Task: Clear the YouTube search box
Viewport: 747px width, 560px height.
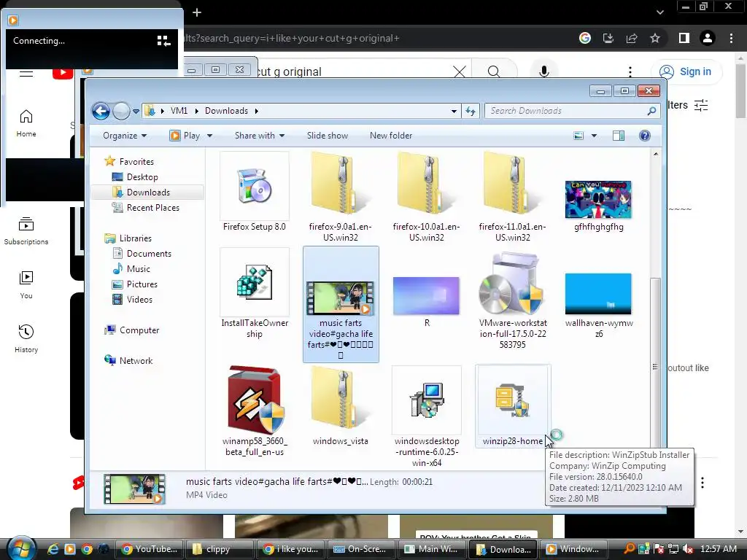Action: pos(460,72)
